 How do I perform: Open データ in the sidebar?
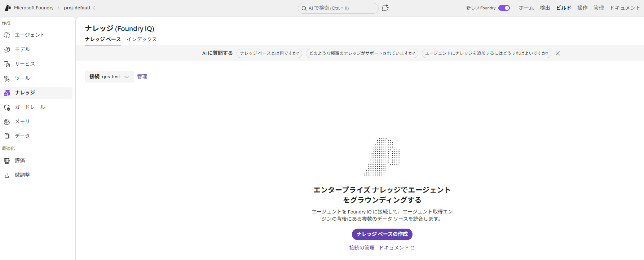tap(36, 136)
